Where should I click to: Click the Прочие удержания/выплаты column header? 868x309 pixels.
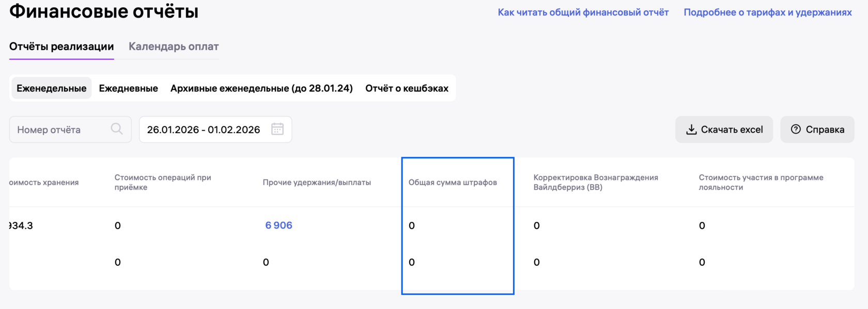pyautogui.click(x=317, y=182)
